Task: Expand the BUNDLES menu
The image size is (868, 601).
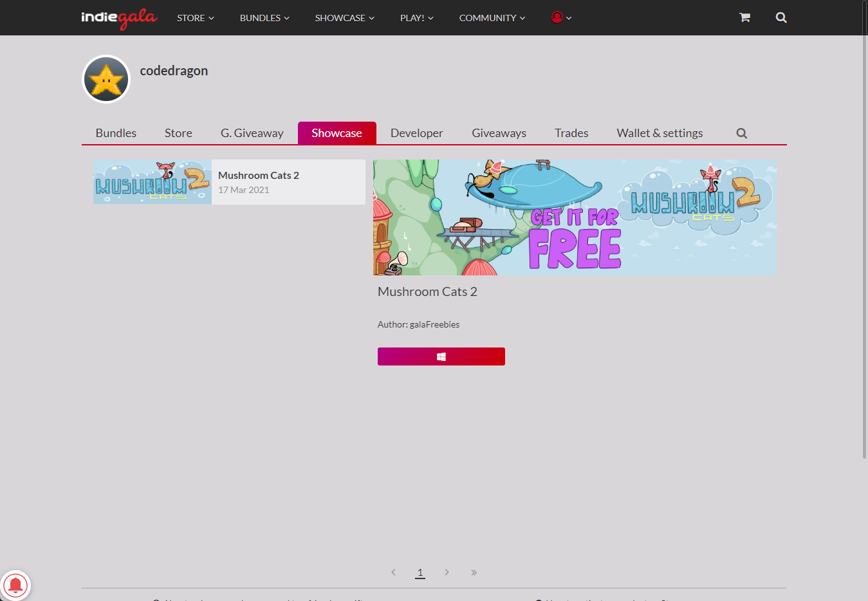Action: (x=264, y=18)
